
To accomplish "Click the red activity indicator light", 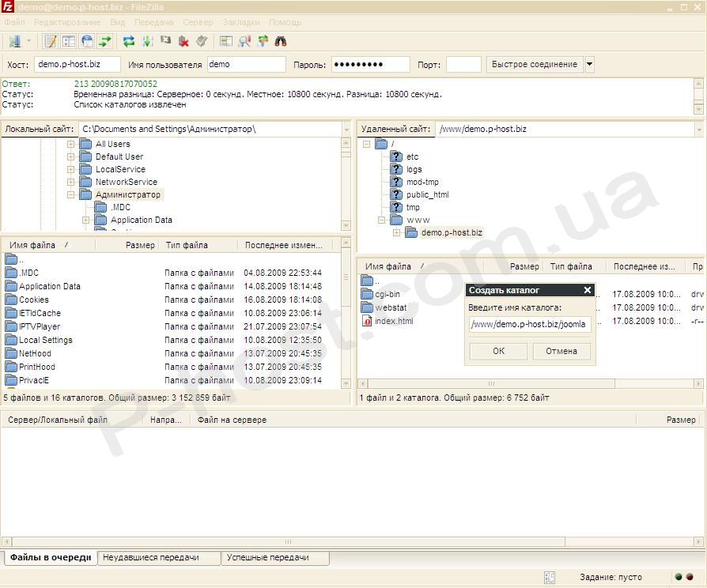I will tap(690, 576).
